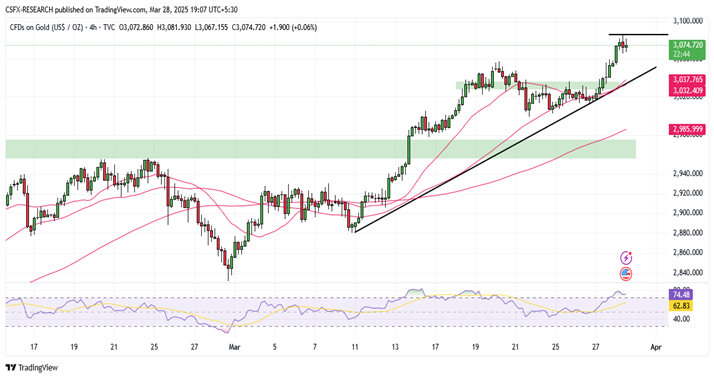This screenshot has height=379, width=714.
Task: Click the 11 date label on time axis
Action: point(355,347)
